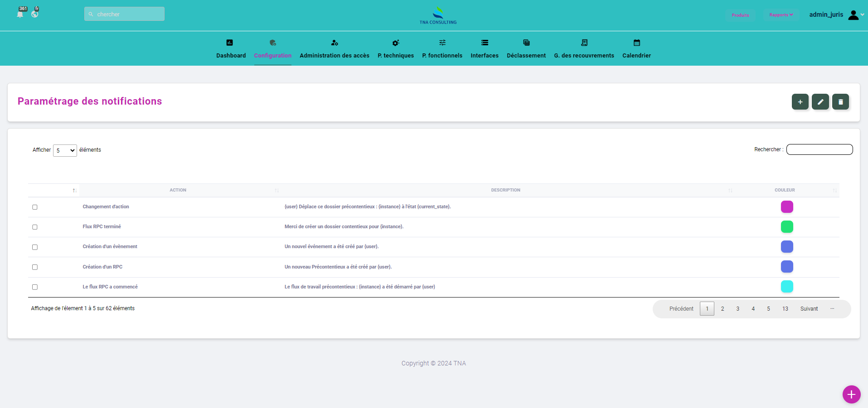Click the green Flux RPC terminé color swatch
The image size is (868, 408).
point(787,226)
